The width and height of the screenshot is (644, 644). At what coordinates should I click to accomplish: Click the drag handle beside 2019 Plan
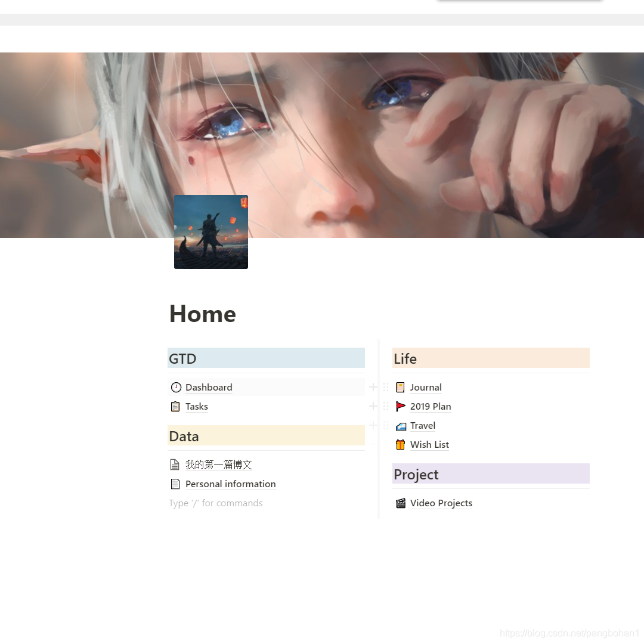386,406
